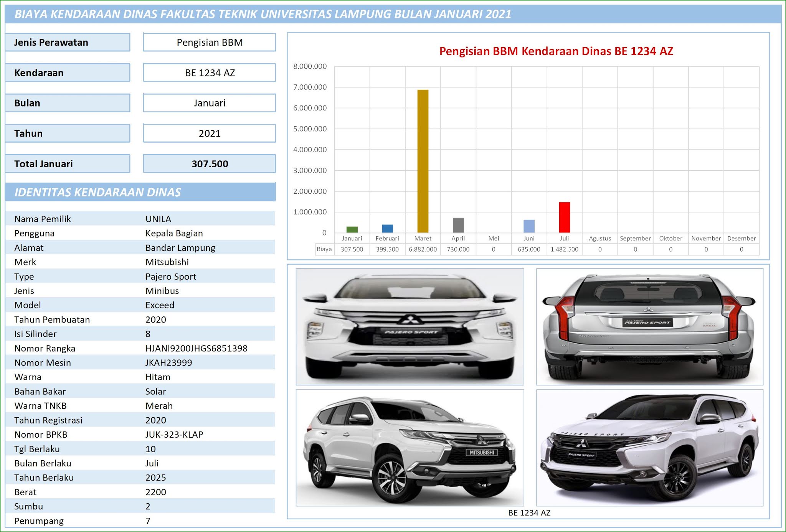
Task: Open the Kendaraan dropdown showing BE 1234 AZ
Action: click(x=209, y=72)
